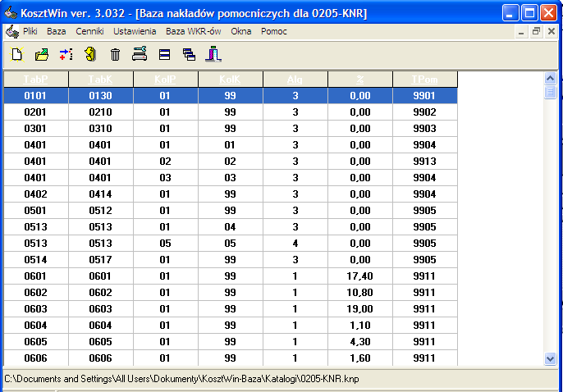Click the TabK column header
The image size is (563, 392).
101,80
